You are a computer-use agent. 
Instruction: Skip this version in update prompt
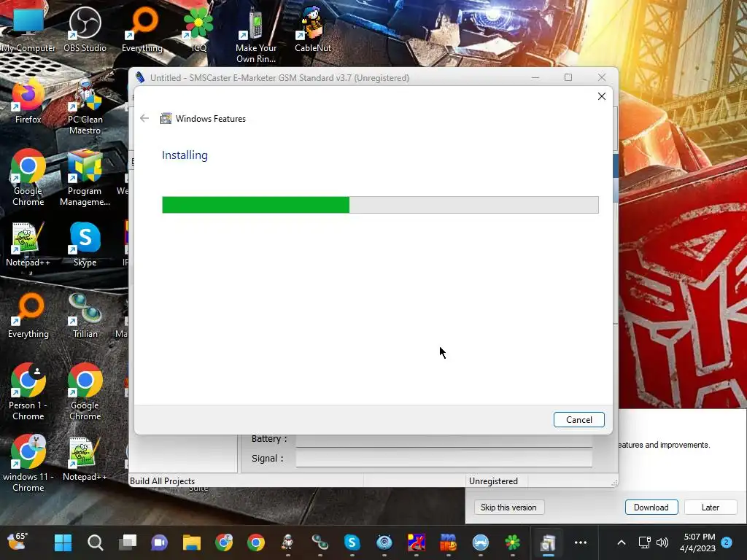508,507
